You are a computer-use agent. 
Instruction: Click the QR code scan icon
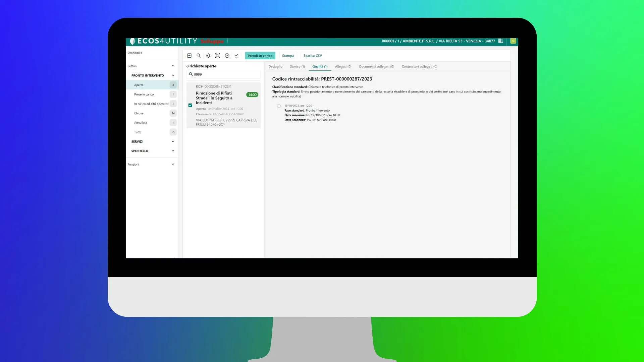coord(218,56)
